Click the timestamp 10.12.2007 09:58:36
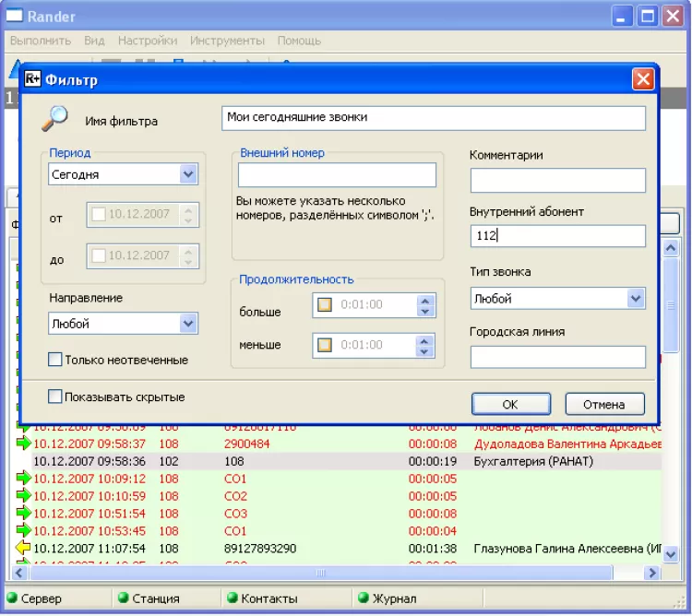 (x=89, y=461)
